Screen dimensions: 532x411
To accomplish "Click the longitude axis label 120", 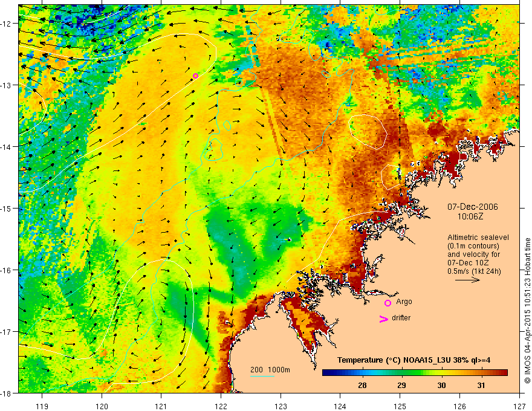I will point(102,406).
